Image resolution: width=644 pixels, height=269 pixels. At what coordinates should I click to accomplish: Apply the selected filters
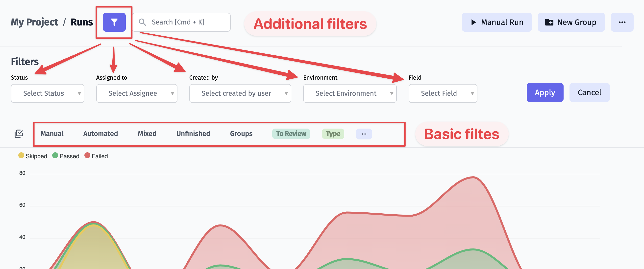[x=545, y=92]
